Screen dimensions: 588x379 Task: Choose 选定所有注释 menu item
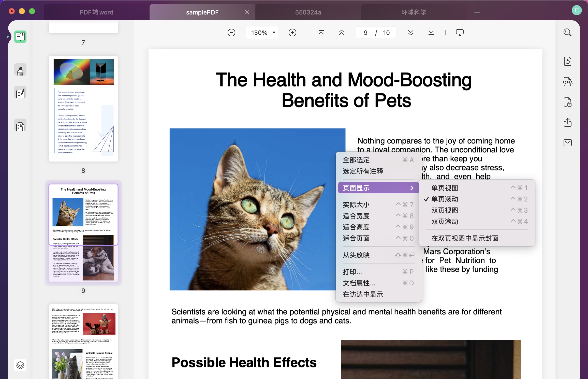[x=378, y=171]
